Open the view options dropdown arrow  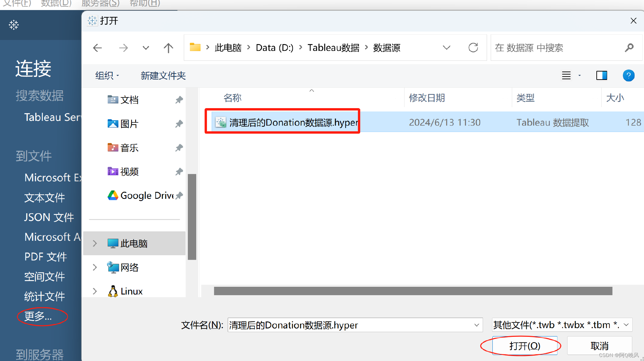tap(580, 76)
